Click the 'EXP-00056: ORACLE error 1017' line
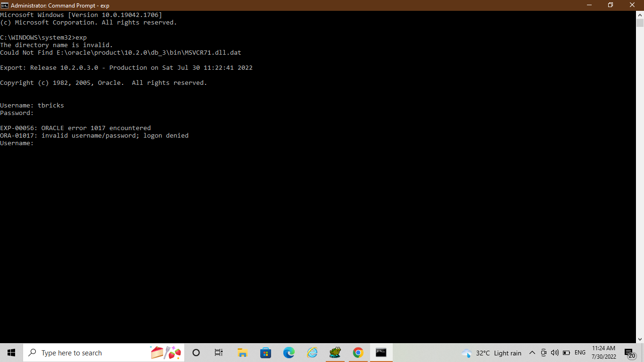This screenshot has height=362, width=644. 75,128
